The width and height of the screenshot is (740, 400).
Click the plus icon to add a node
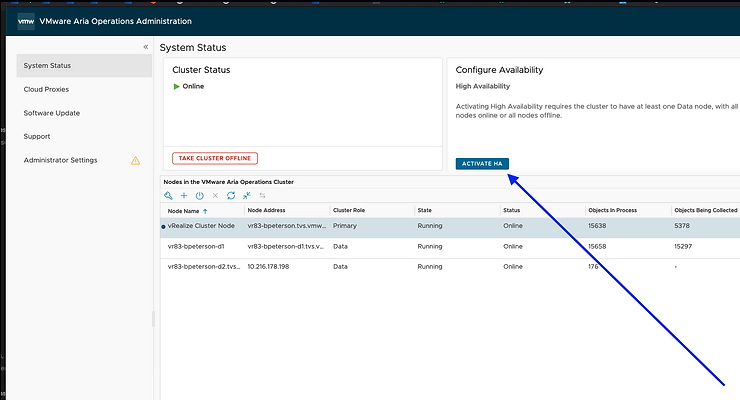[x=184, y=195]
